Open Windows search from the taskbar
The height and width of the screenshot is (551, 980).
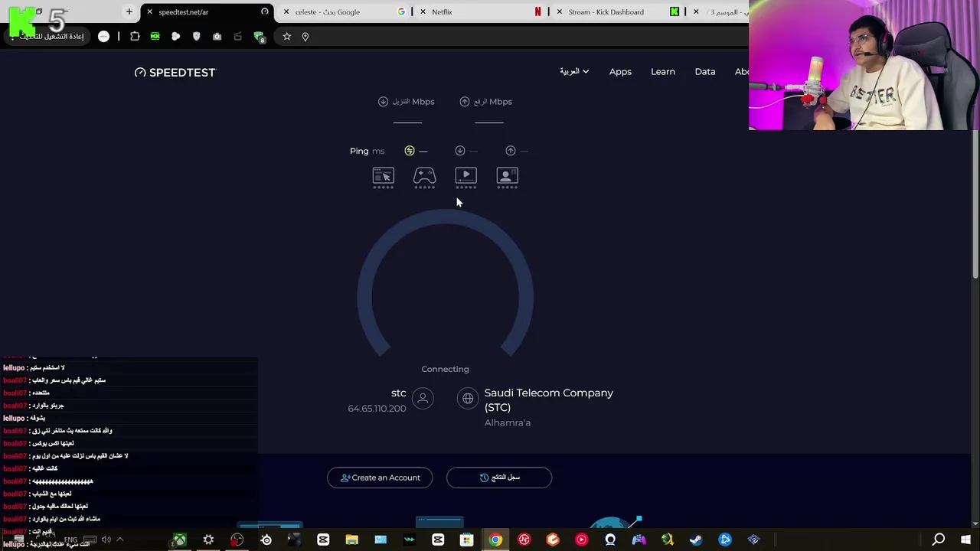click(x=938, y=540)
